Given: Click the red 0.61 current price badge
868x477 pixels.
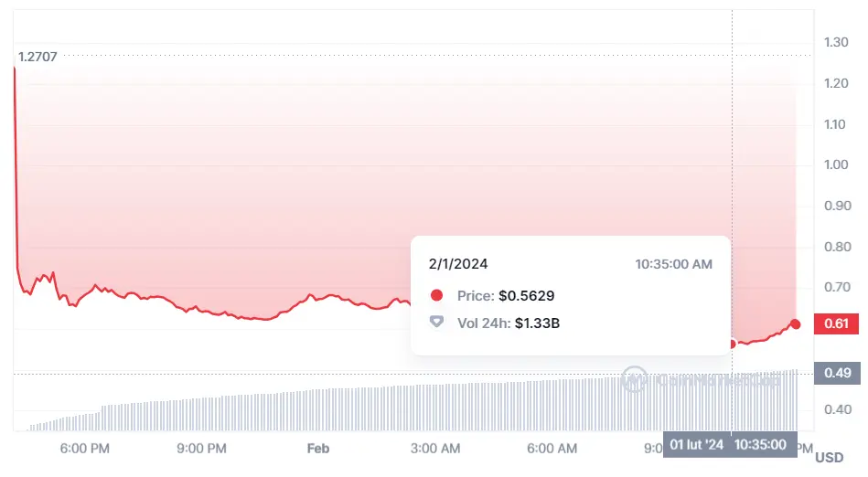Looking at the screenshot, I should [836, 323].
